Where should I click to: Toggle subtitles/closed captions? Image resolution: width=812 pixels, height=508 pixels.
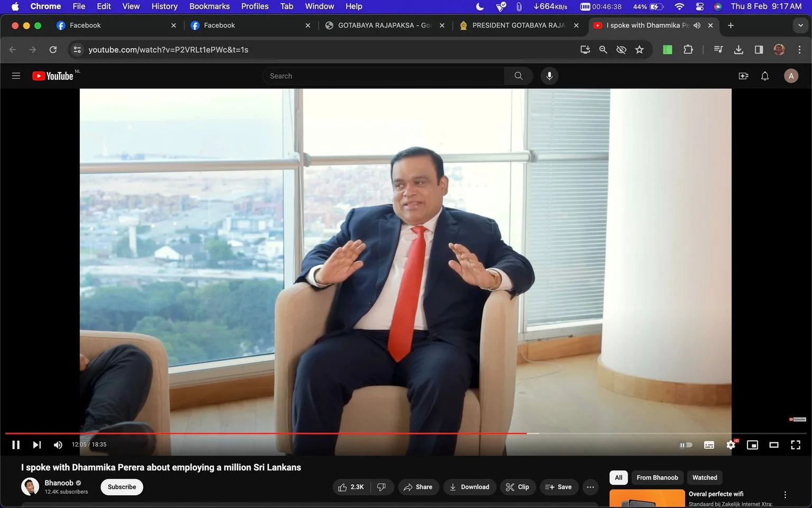pyautogui.click(x=709, y=445)
